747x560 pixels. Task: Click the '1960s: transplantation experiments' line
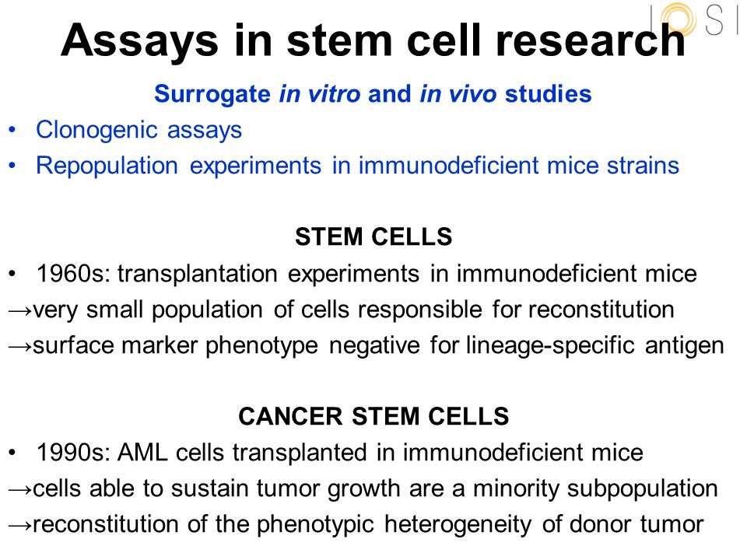366,274
